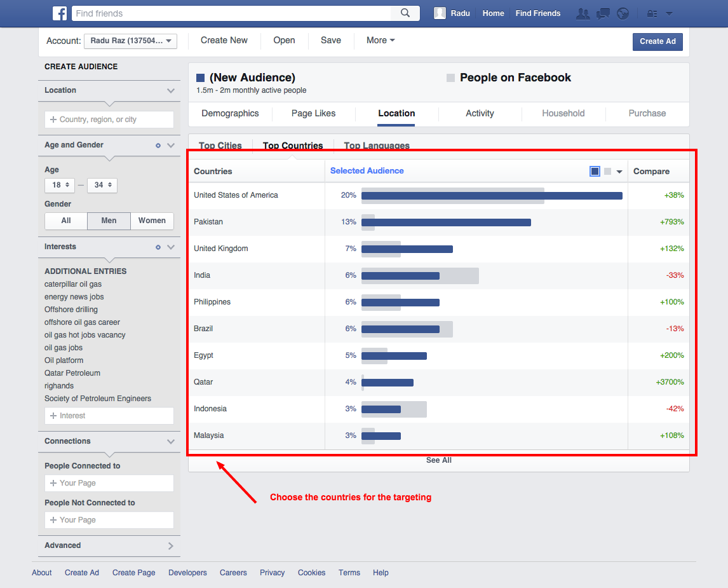The image size is (728, 588).
Task: Open the Privacy footer link
Action: 272,573
